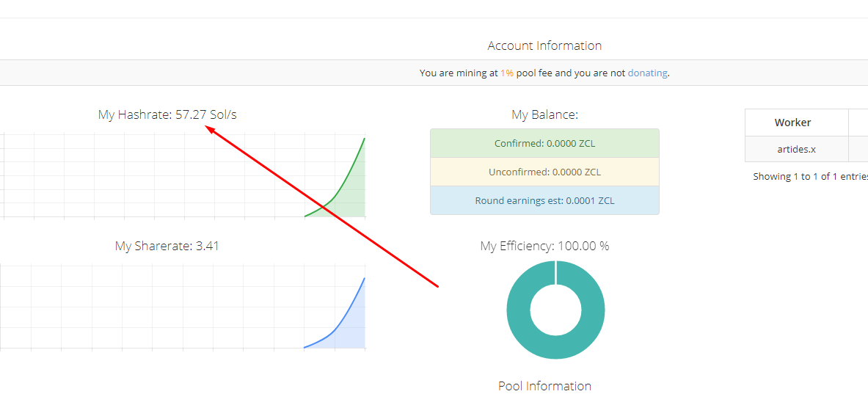The height and width of the screenshot is (405, 868).
Task: Select the artides.x worker cell
Action: pos(796,149)
